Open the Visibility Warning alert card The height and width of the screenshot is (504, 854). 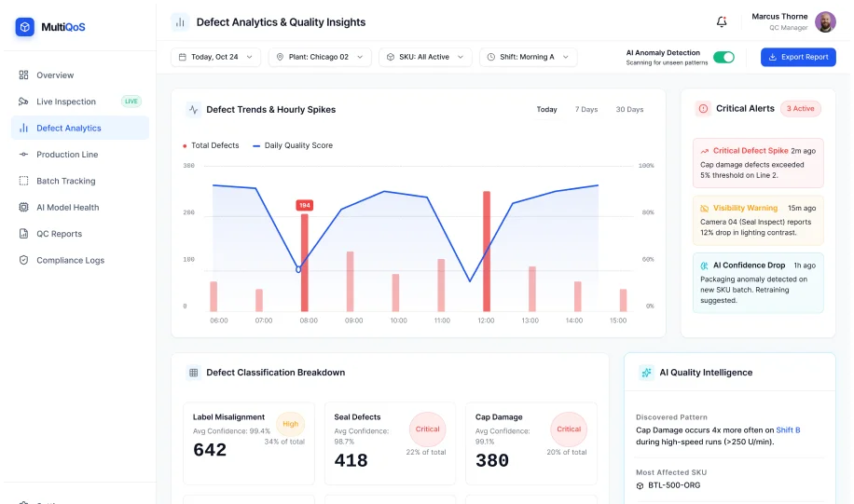(x=758, y=220)
